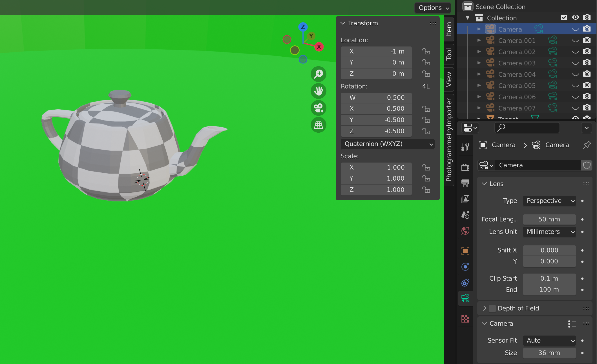
Task: Open the Render properties tab
Action: tap(465, 167)
